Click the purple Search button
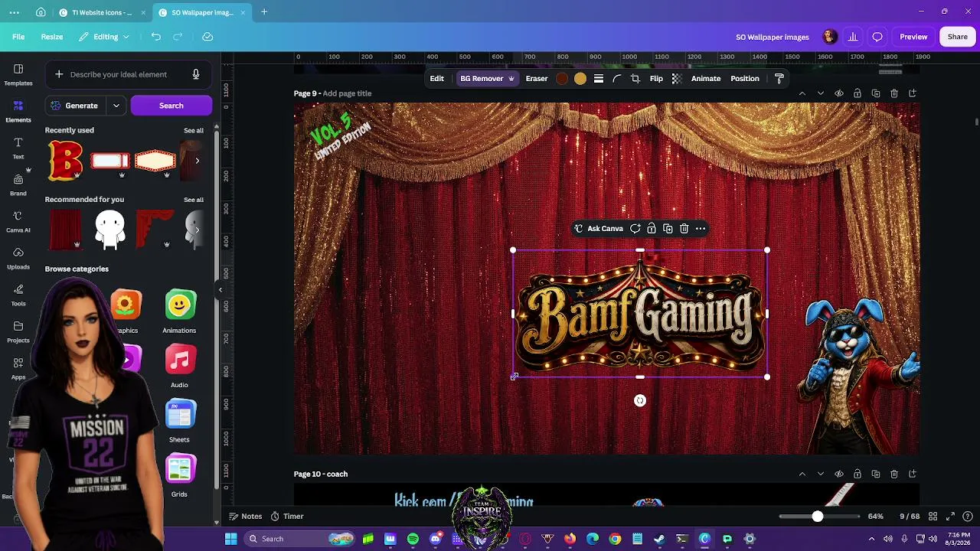980x551 pixels. [x=171, y=106]
